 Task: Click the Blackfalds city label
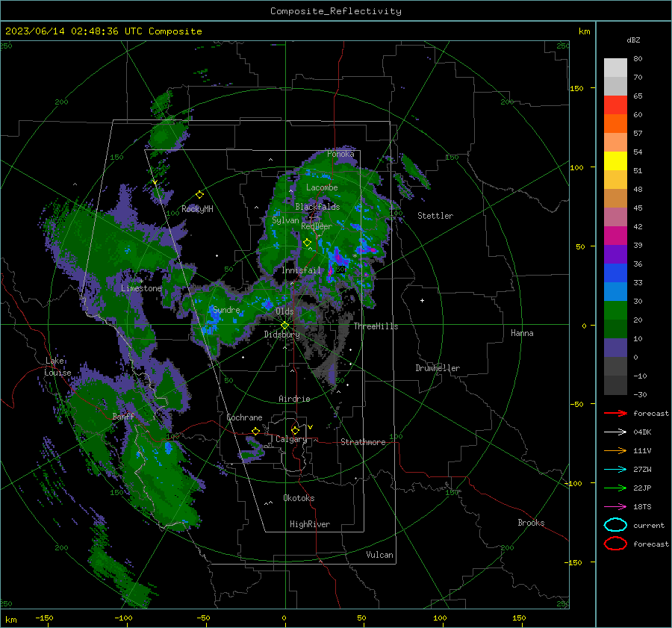click(x=317, y=207)
